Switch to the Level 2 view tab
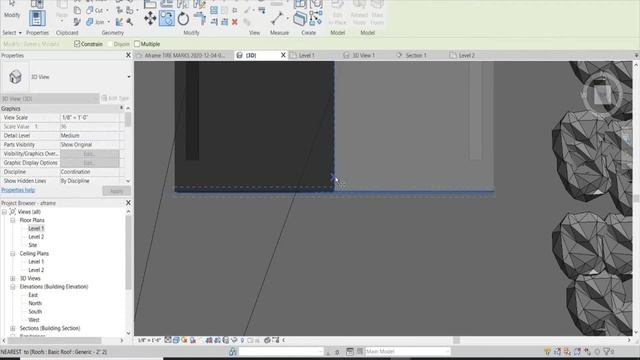The width and height of the screenshot is (640, 360). pyautogui.click(x=467, y=55)
